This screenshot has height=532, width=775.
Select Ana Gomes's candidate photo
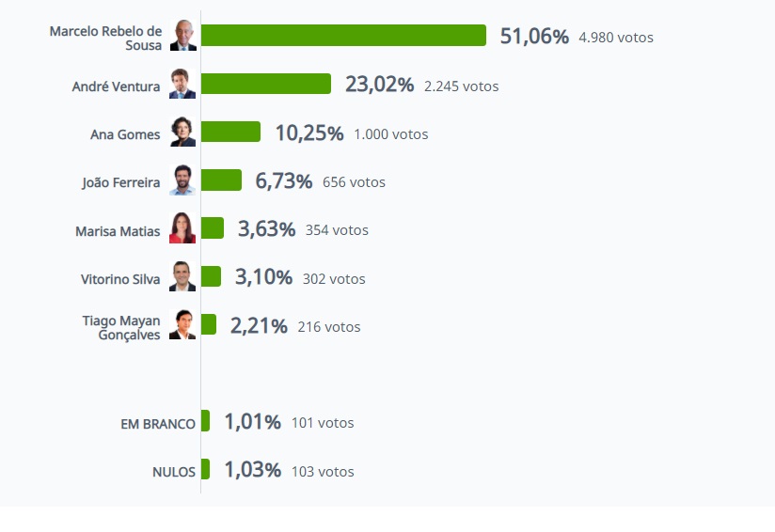(x=182, y=133)
